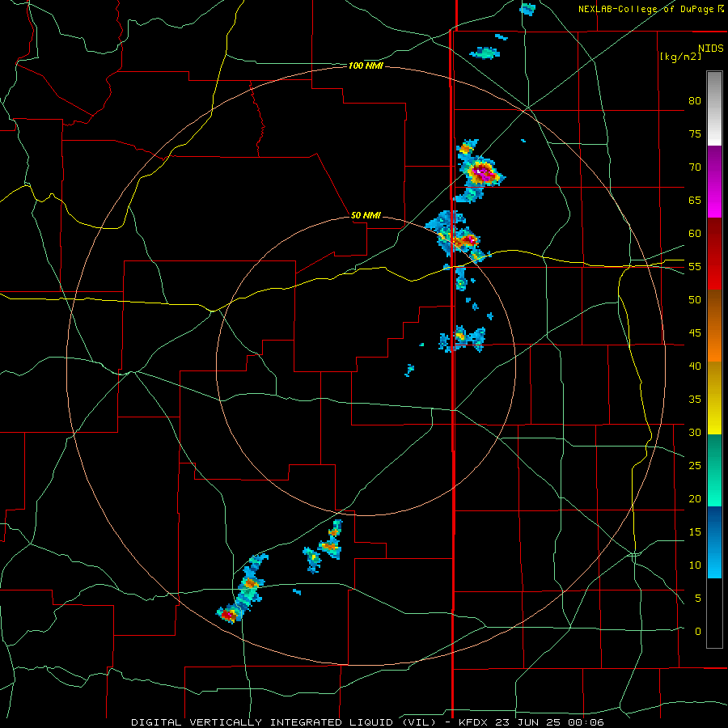Screen dimensions: 728x728
Task: Select the 75 value on color scale
Action: pos(695,133)
